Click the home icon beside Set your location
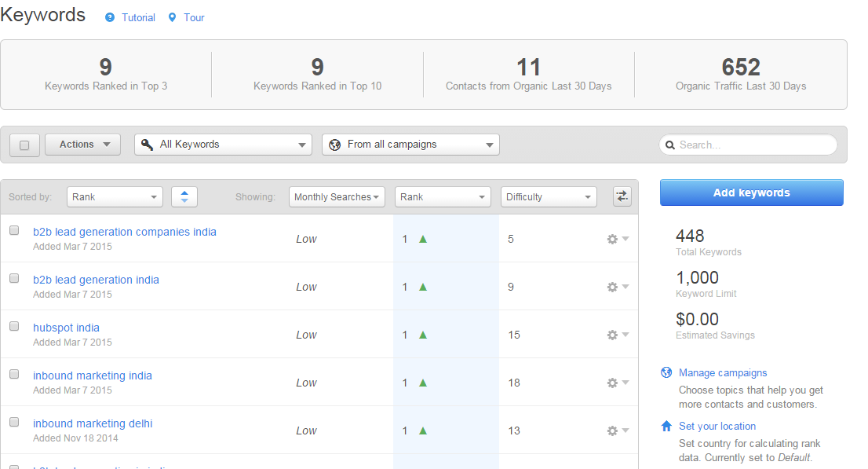The image size is (868, 469). click(x=666, y=426)
